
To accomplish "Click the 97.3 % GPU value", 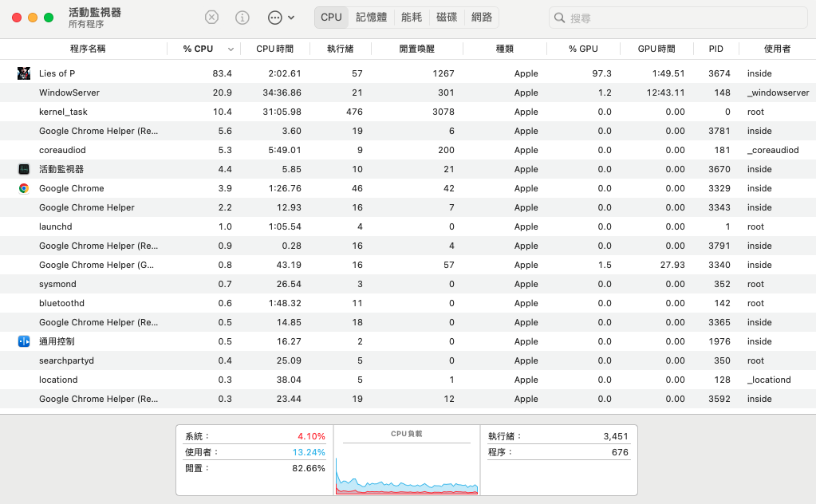I will click(x=601, y=73).
